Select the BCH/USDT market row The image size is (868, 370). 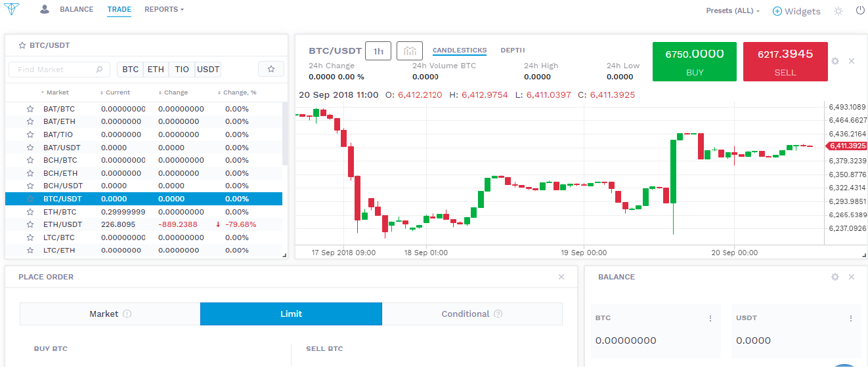(144, 186)
